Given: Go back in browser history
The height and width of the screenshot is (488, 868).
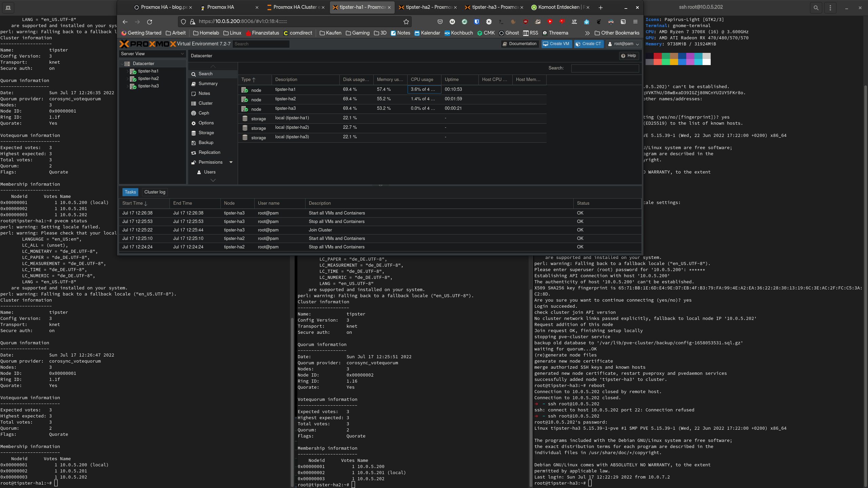Looking at the screenshot, I should [x=125, y=22].
